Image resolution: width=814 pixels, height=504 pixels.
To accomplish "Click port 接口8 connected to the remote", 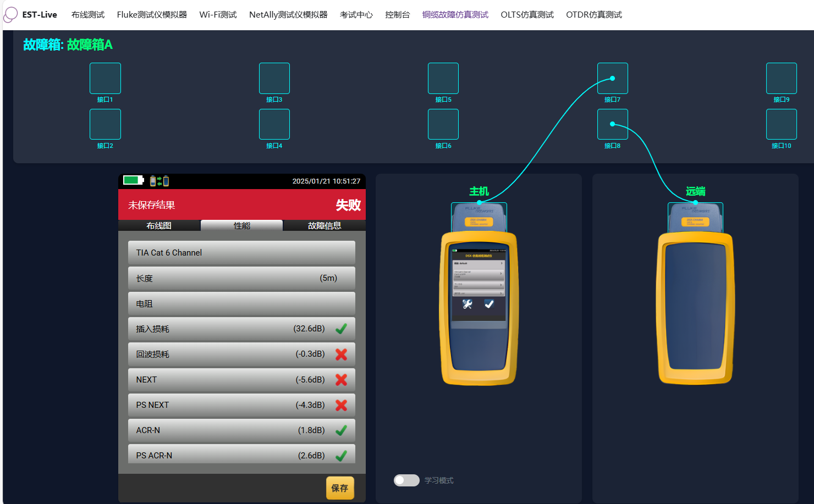I will (x=613, y=124).
